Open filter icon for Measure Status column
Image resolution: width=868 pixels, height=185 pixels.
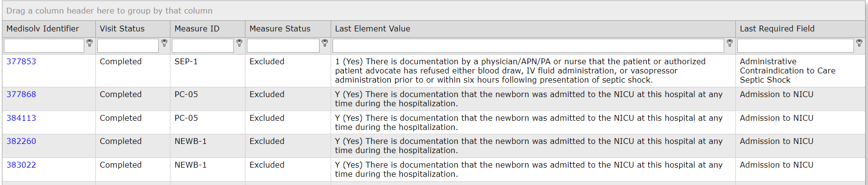click(x=325, y=43)
